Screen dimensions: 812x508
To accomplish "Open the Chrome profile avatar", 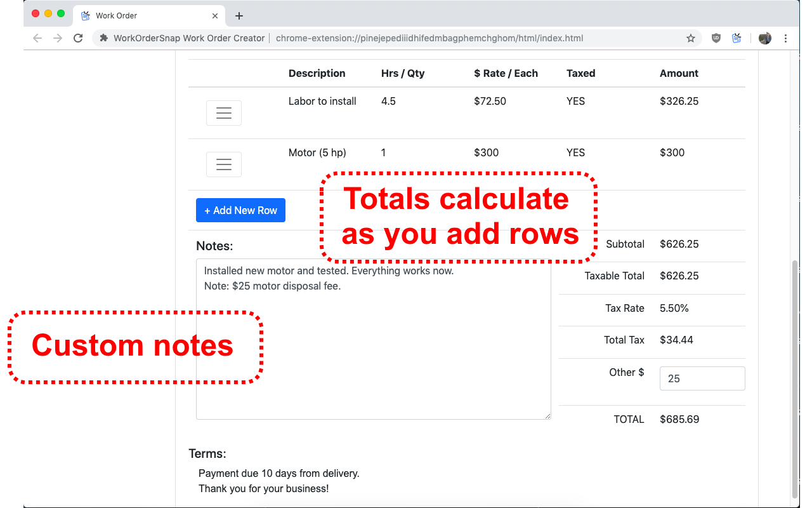I will tap(764, 38).
